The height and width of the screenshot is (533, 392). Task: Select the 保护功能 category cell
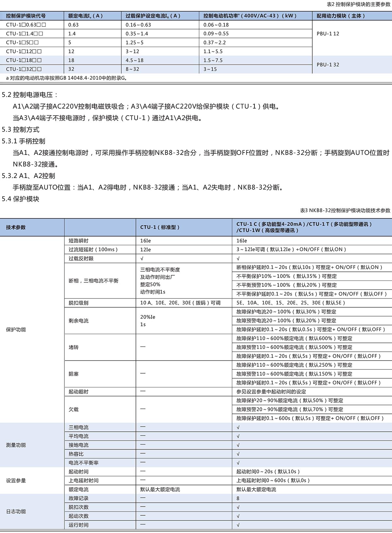[x=16, y=330]
